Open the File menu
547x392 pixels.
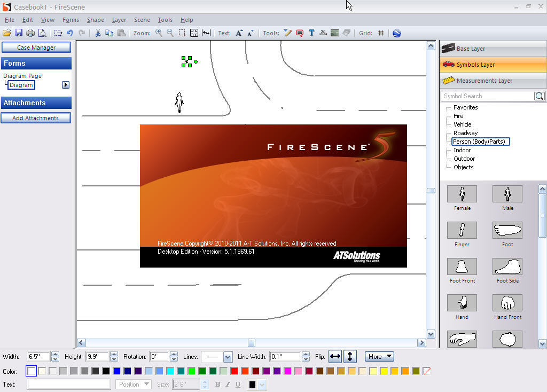click(x=10, y=20)
